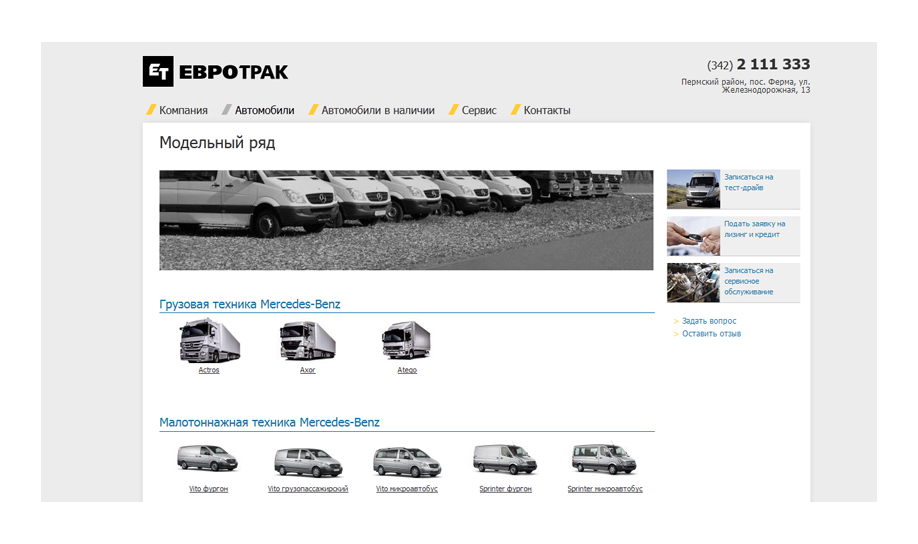This screenshot has height=544, width=918.
Task: Click the Actros truck image
Action: (x=209, y=341)
